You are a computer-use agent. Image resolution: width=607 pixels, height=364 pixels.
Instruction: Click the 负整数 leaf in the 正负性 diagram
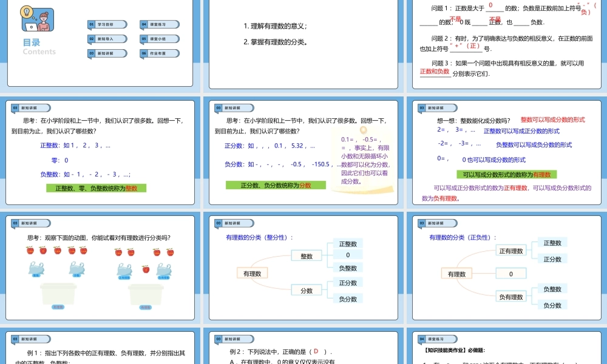(552, 289)
